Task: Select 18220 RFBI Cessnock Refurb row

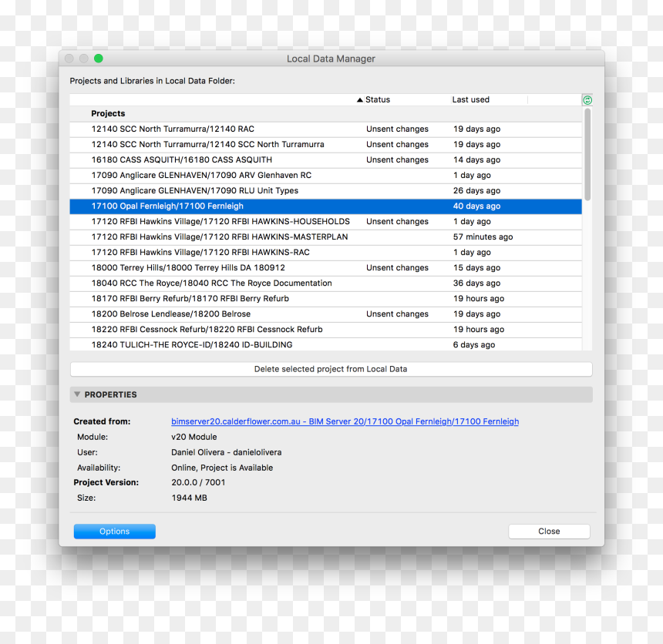Action: 325,330
